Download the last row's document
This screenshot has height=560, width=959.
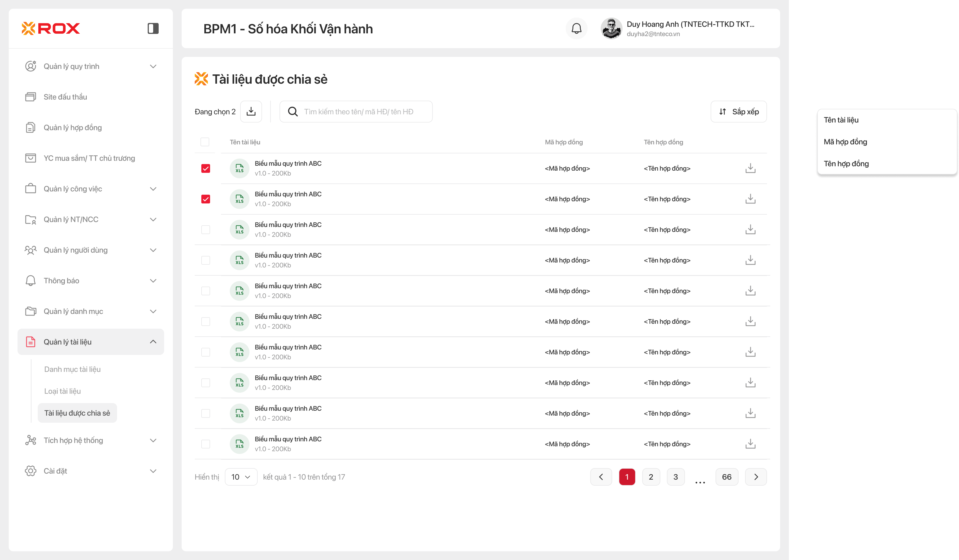point(750,444)
